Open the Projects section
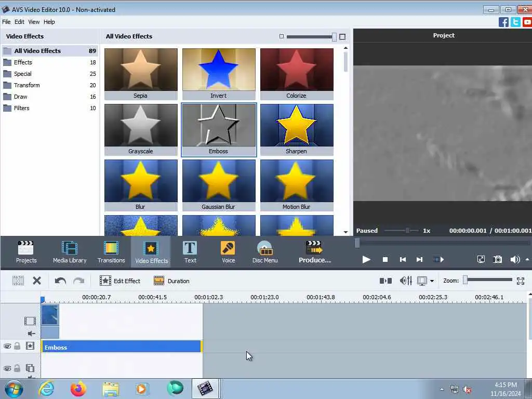Screen dimensions: 532x399 (x=26, y=252)
